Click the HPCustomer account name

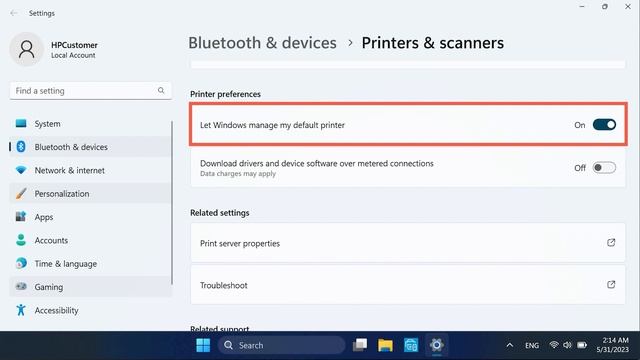[74, 45]
